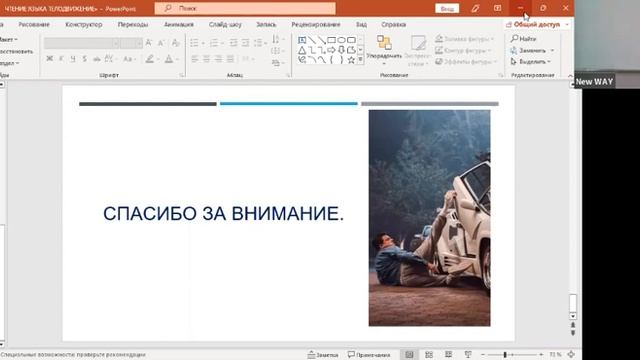
Task: Click the Вход sign-in button
Action: pos(447,9)
